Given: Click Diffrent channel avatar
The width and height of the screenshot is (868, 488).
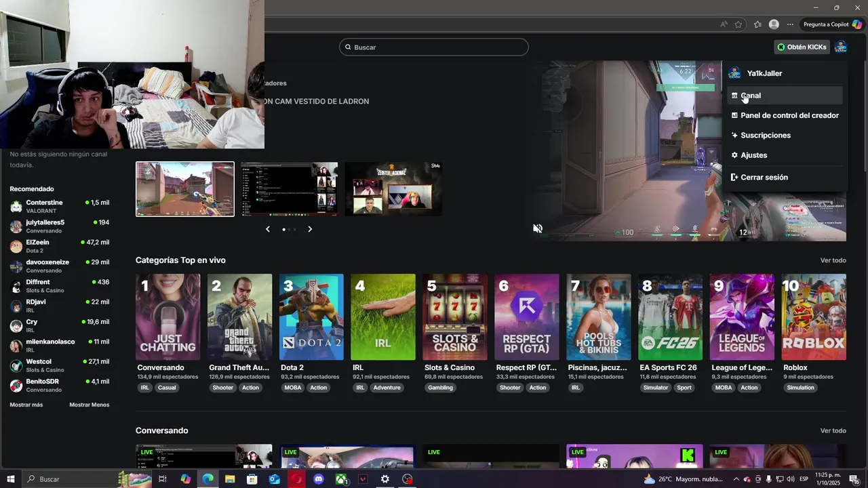Looking at the screenshot, I should tap(16, 286).
